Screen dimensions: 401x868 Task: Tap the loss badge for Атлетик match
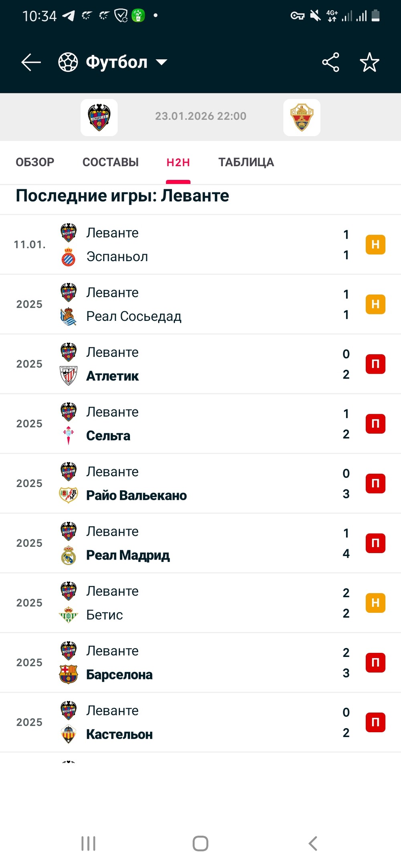click(375, 364)
